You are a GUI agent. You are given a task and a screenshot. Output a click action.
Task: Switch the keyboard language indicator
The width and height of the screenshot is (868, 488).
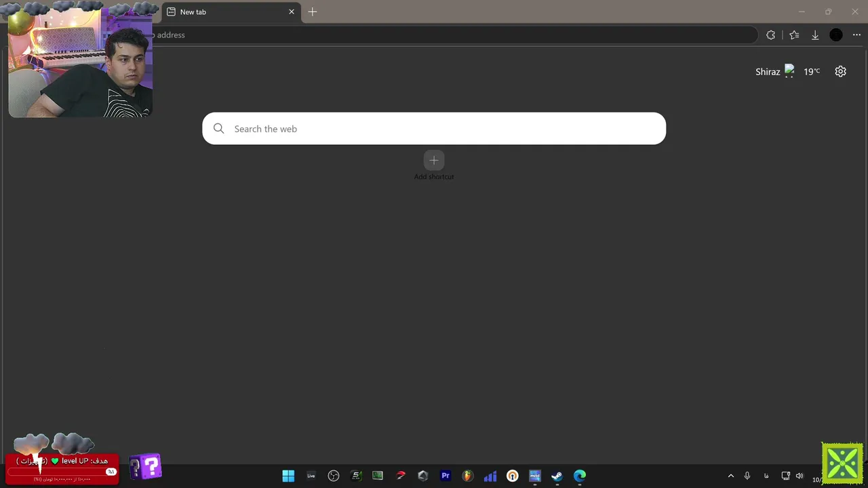766,476
